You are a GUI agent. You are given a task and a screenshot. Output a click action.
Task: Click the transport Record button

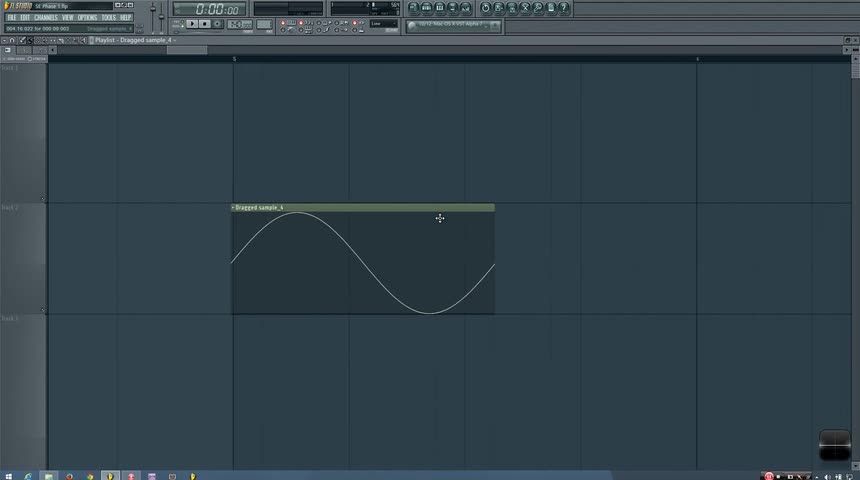click(x=217, y=24)
